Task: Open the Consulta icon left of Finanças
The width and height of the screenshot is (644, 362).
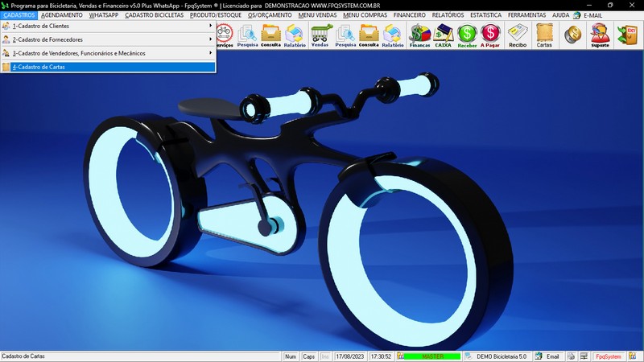Action: 369,35
